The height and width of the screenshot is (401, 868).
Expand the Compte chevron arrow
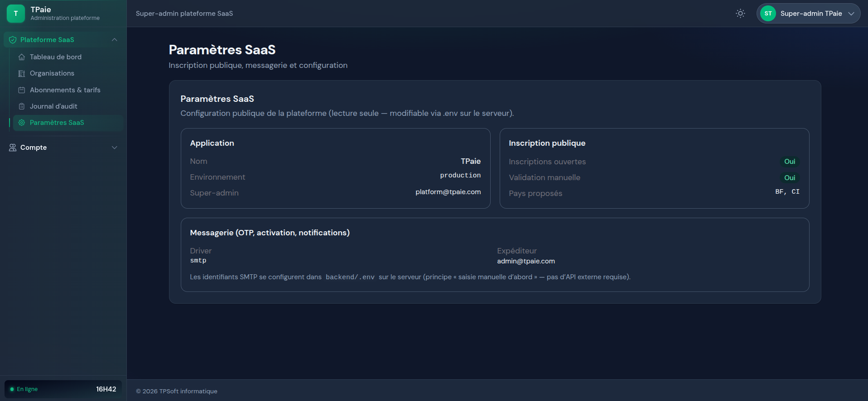tap(115, 148)
